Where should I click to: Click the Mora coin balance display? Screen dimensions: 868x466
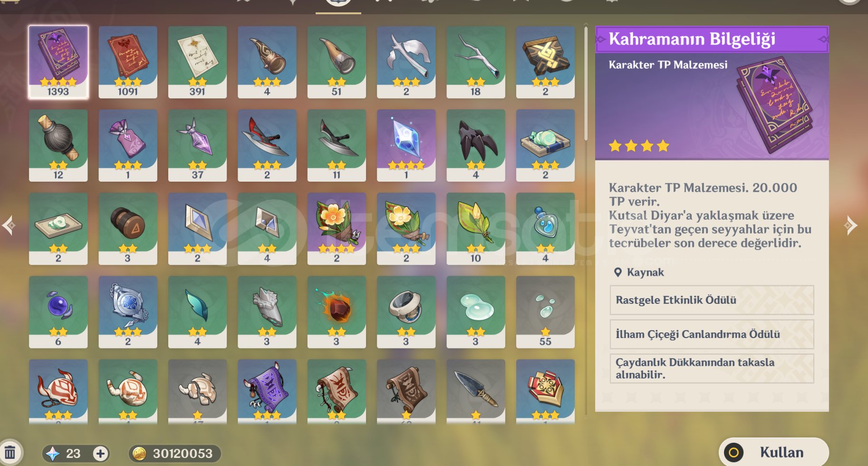click(x=174, y=454)
